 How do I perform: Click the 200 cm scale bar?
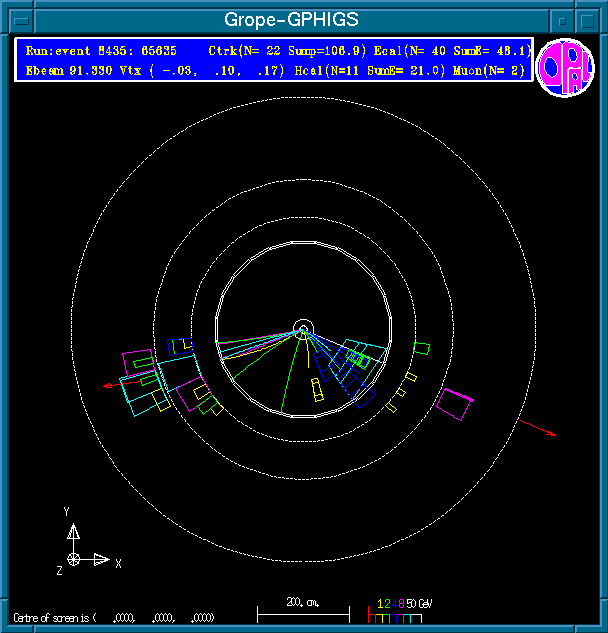click(302, 610)
